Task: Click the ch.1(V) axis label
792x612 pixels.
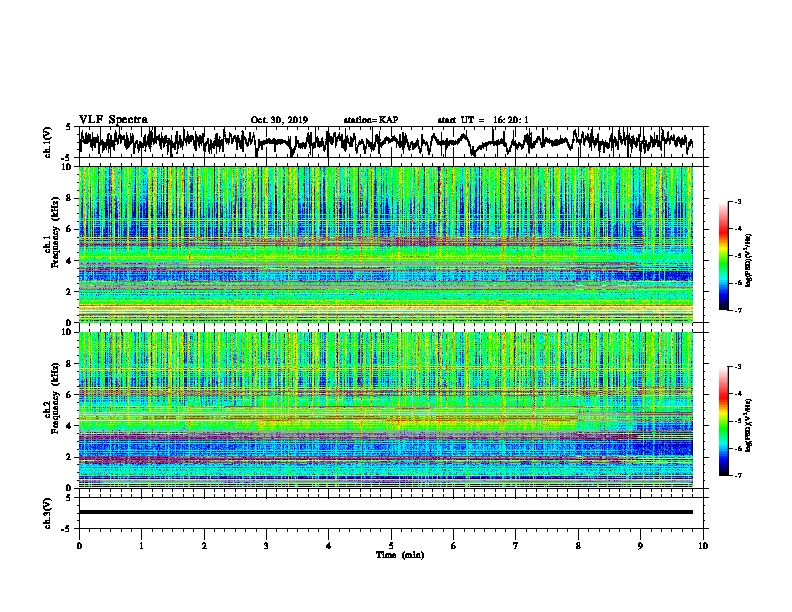Action: pos(48,142)
